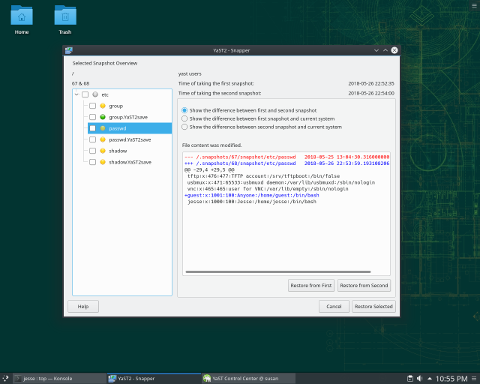Select the group tree entry
This screenshot has height=384, width=480.
(116, 106)
